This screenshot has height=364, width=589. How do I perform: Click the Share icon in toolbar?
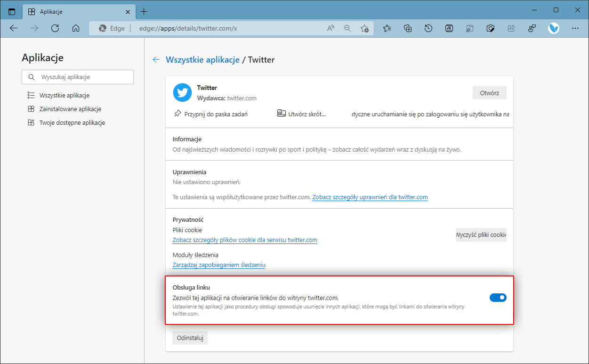point(511,28)
